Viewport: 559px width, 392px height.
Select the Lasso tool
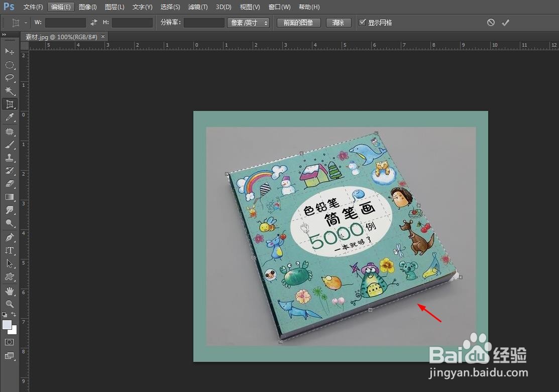10,78
